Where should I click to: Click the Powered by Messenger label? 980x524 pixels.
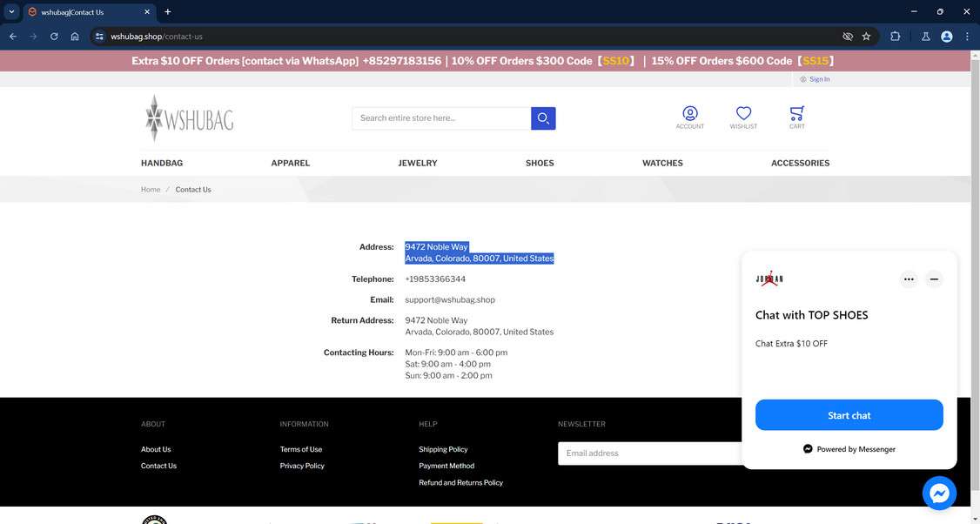tap(849, 449)
